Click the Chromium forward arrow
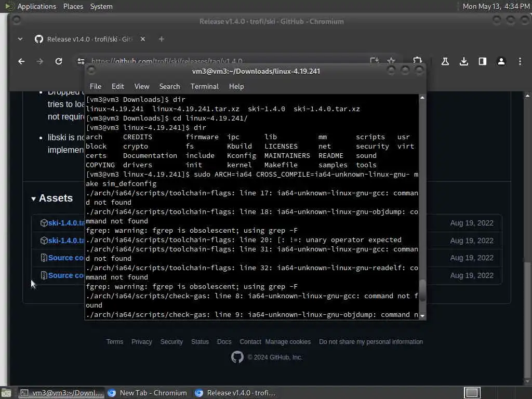 point(39,61)
